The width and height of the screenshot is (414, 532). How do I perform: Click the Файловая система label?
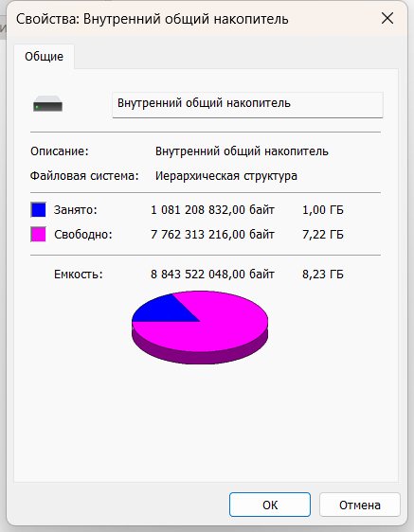[84, 176]
